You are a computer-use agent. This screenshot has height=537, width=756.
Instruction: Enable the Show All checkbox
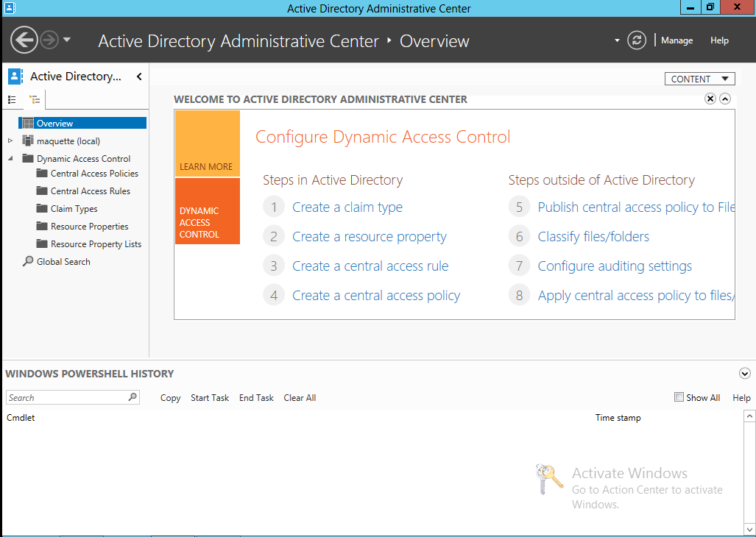(x=679, y=397)
